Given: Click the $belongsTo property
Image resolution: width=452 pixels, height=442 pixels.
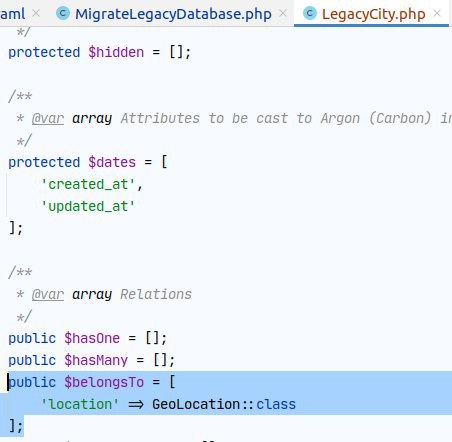Looking at the screenshot, I should pyautogui.click(x=104, y=382).
